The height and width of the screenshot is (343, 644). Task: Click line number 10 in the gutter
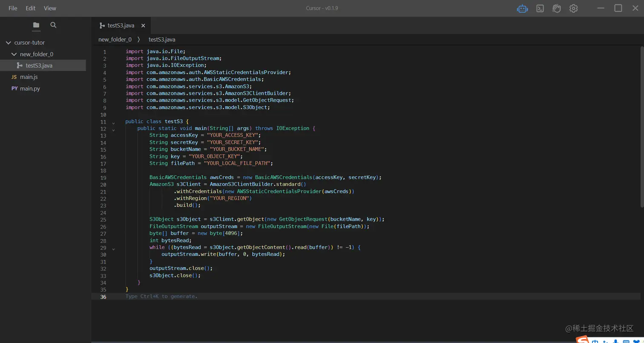pyautogui.click(x=103, y=115)
